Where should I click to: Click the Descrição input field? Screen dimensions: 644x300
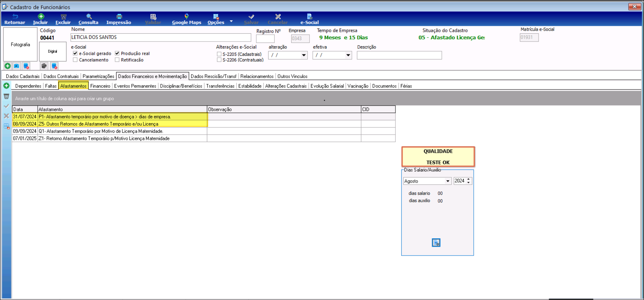(x=399, y=55)
